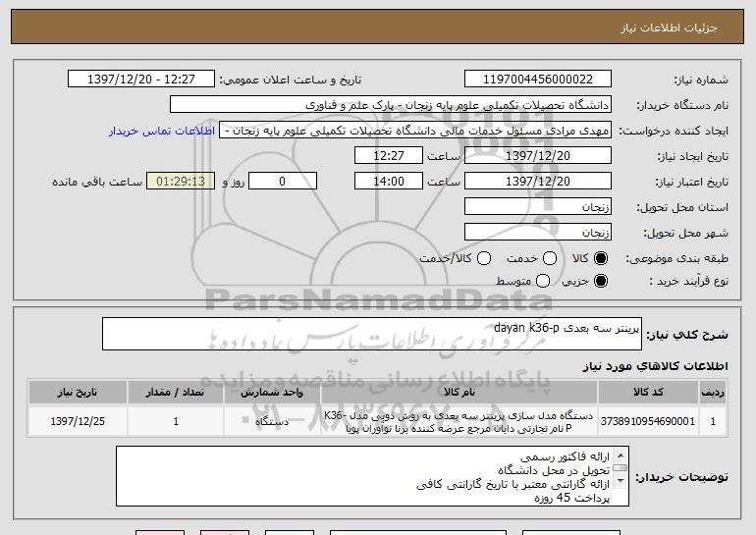
Task: Click the need date cell 1397/12/25
Action: (78, 421)
